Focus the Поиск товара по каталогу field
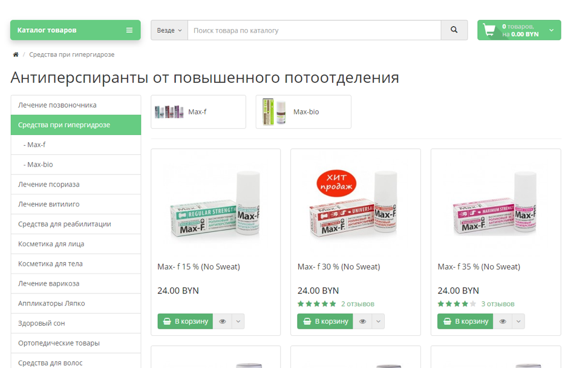 click(x=314, y=30)
